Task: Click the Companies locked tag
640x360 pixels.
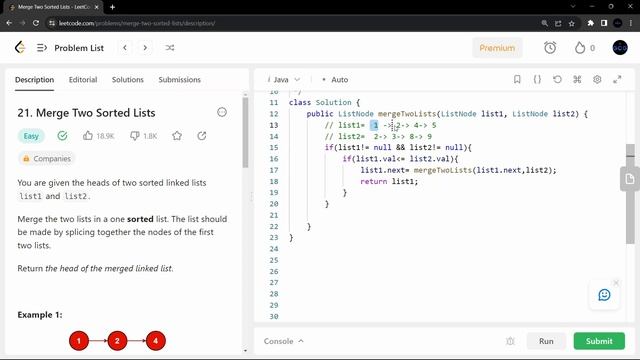Action: click(47, 158)
